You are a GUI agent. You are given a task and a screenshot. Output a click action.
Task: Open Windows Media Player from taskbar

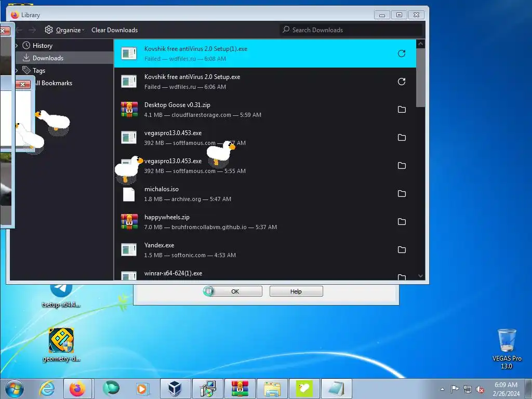pyautogui.click(x=142, y=389)
